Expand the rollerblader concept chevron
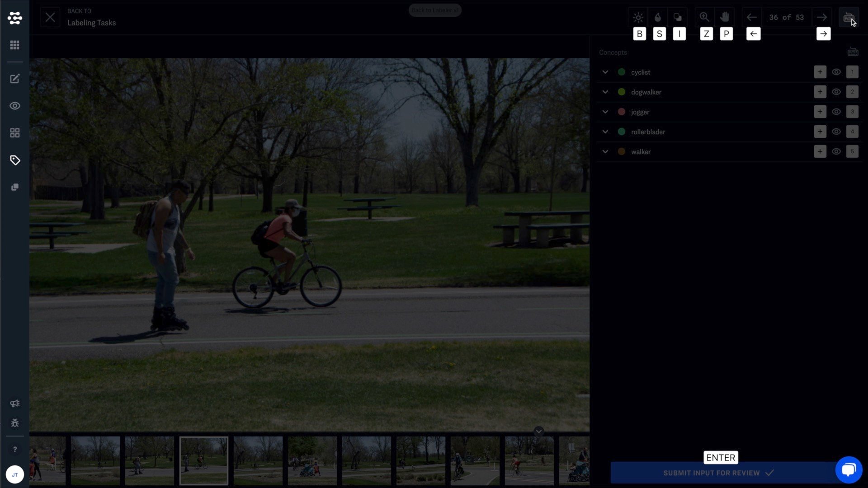Image resolution: width=868 pixels, height=488 pixels. [x=605, y=132]
